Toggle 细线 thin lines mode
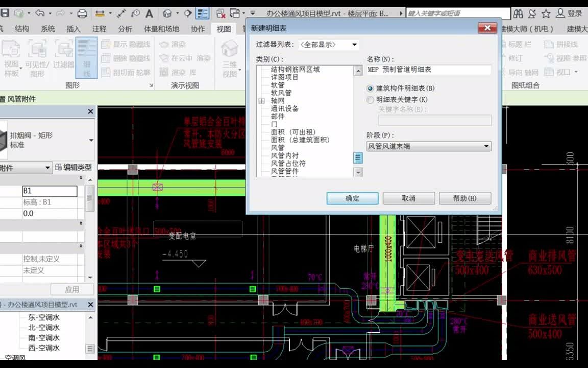This screenshot has height=368, width=588. click(x=87, y=56)
